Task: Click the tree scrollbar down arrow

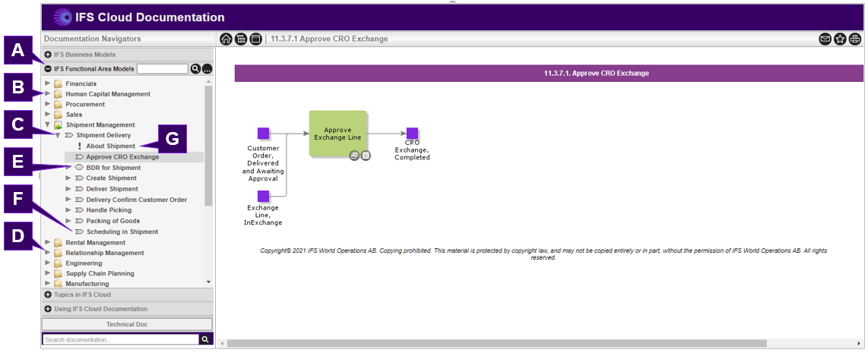Action: [209, 282]
